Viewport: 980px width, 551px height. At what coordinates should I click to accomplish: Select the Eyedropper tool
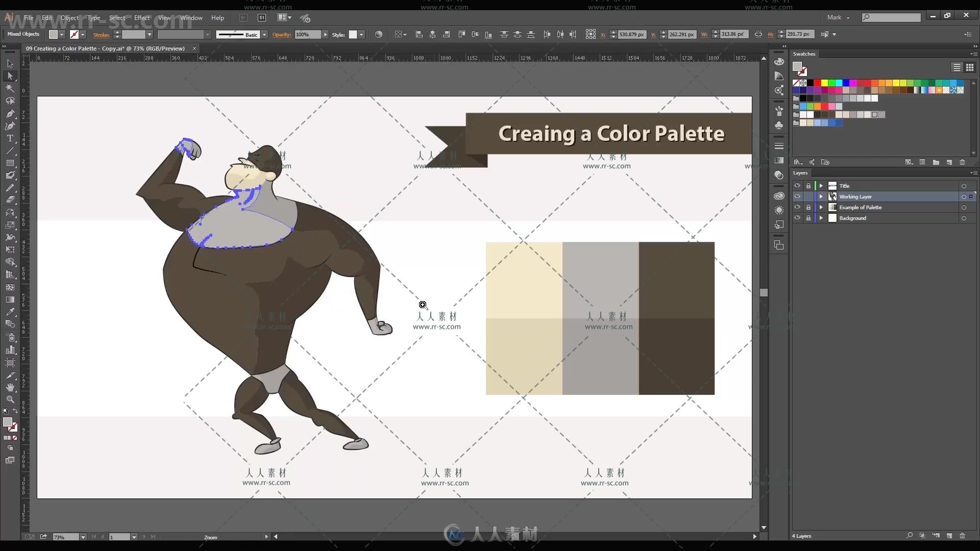click(9, 312)
